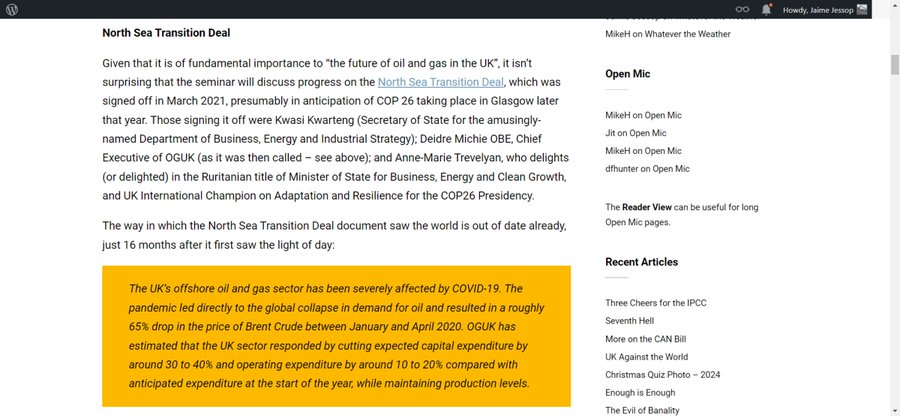Open More on the CAN Bill
Viewport: 900px width, 416px height.
(x=645, y=339)
